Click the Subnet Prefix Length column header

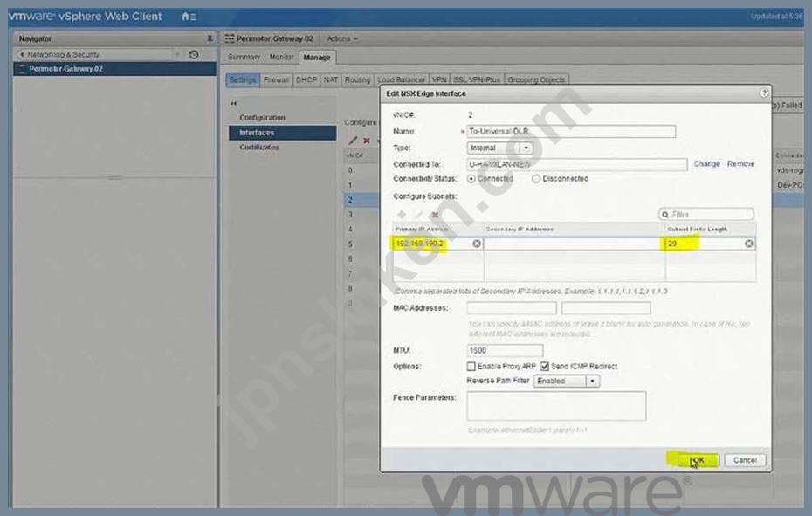711,229
